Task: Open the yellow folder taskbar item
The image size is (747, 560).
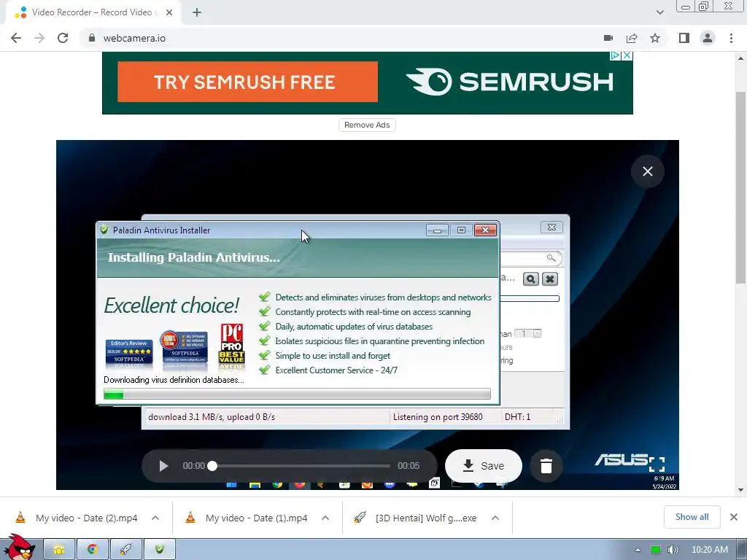Action: (59, 550)
